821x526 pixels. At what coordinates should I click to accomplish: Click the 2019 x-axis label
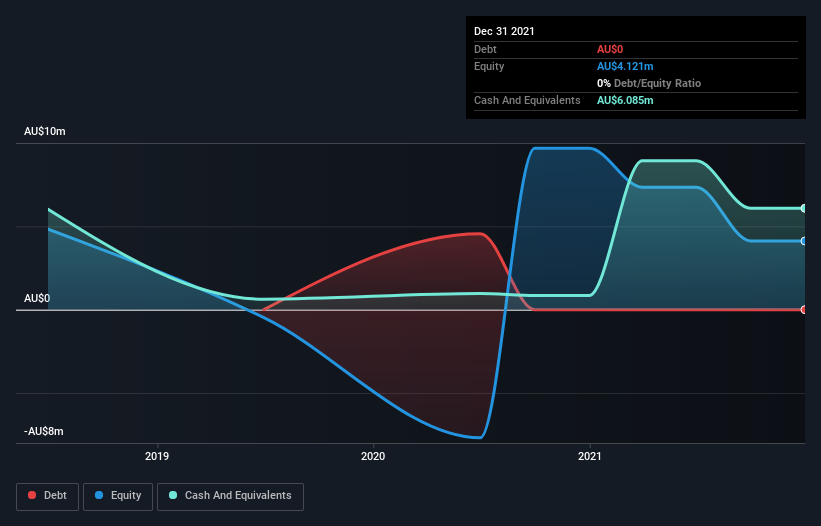157,456
